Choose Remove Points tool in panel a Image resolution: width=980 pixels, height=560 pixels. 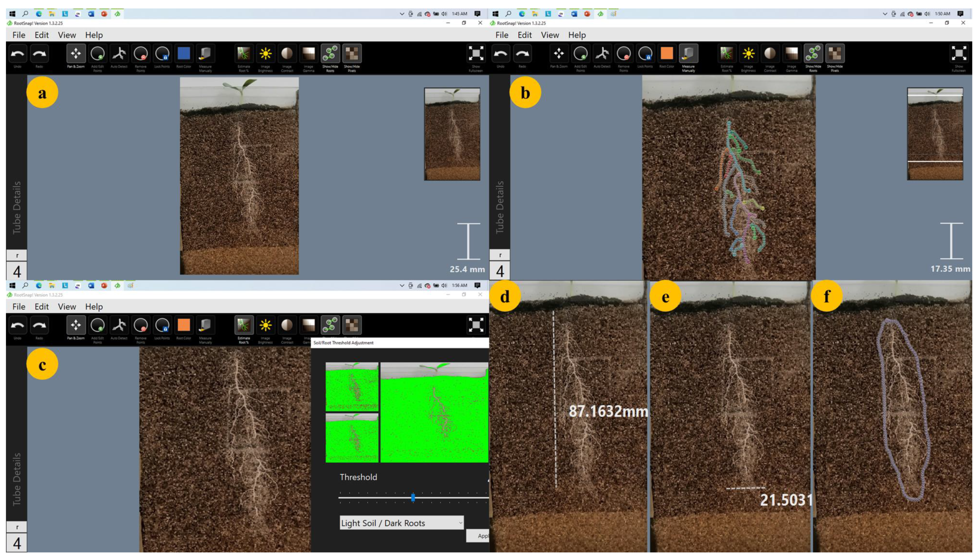coord(141,54)
